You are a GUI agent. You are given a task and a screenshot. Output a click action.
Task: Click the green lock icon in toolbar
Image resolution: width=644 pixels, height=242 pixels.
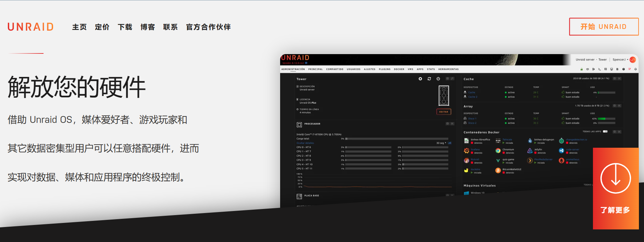click(x=581, y=69)
